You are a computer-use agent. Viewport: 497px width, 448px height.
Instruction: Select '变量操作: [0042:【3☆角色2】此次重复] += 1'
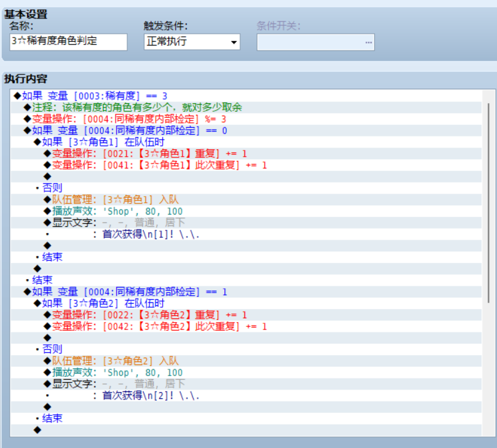(246, 326)
